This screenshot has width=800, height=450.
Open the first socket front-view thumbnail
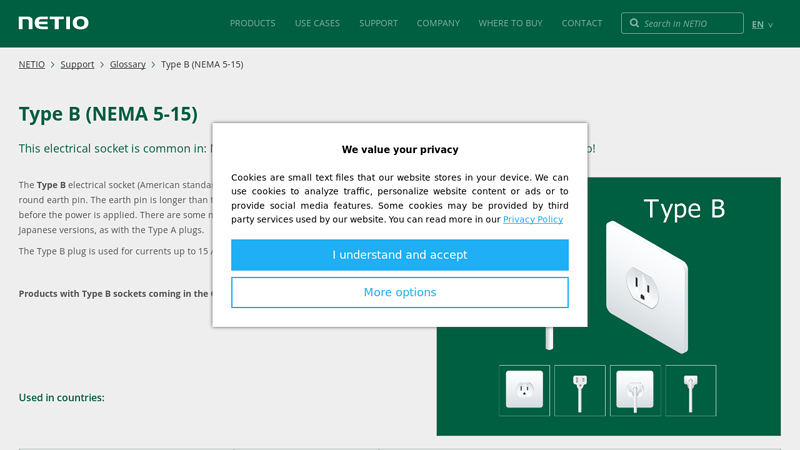coord(524,390)
